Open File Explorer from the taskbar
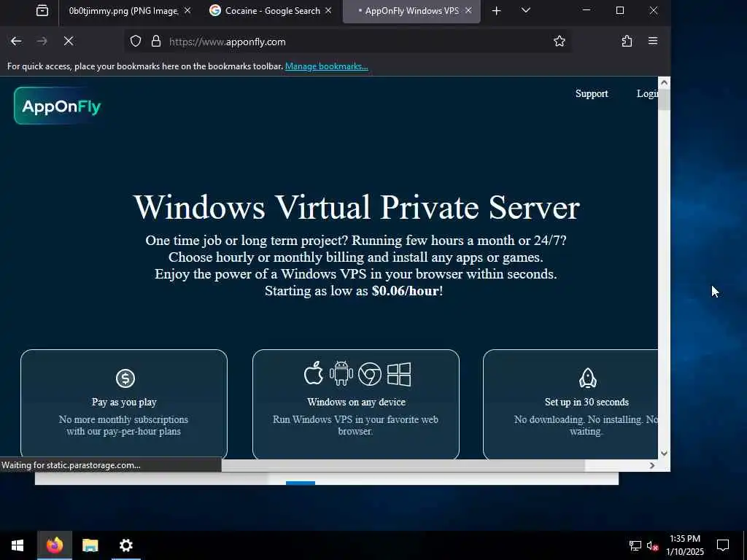 click(x=90, y=545)
